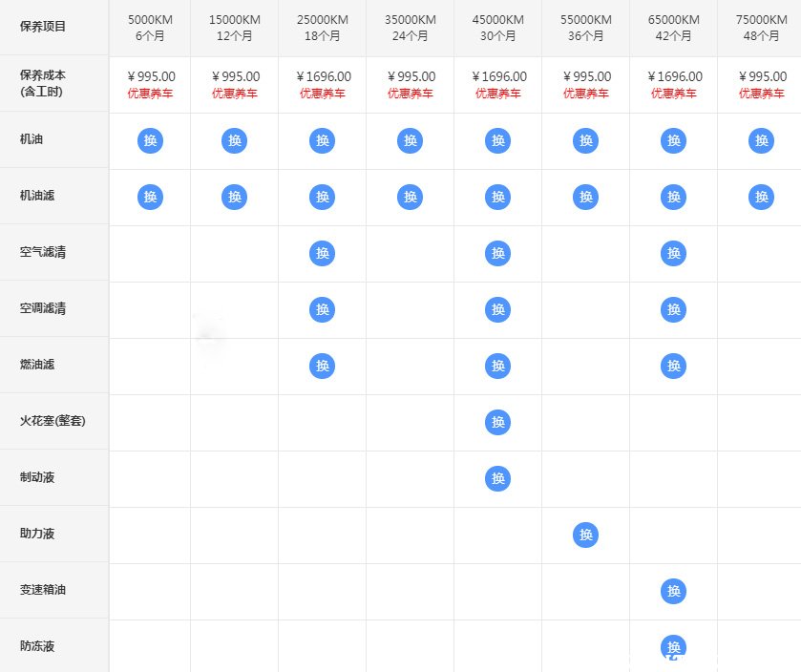801x672 pixels.
Task: Click the 换 icon for 机油 at 75000KM
Action: (x=761, y=140)
